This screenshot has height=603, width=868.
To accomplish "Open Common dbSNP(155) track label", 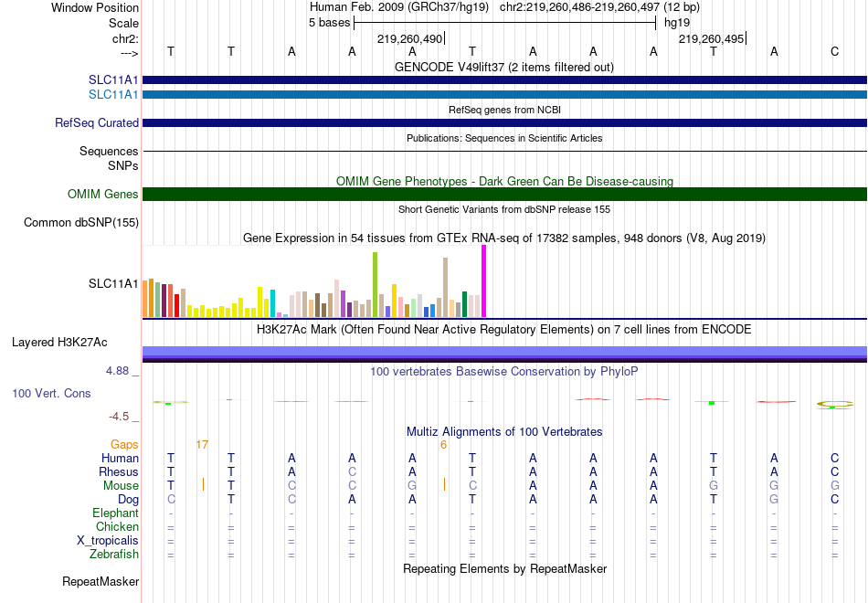I will pyautogui.click(x=80, y=223).
